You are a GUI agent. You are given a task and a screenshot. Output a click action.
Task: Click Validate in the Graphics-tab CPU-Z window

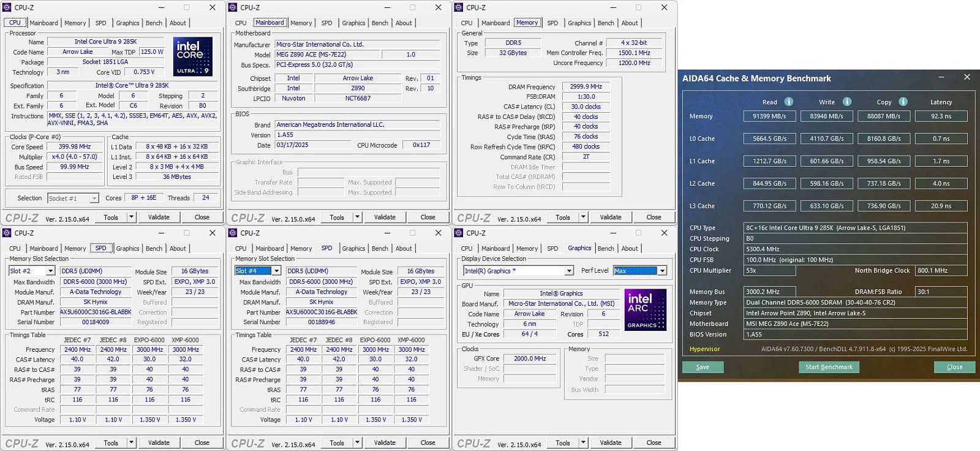pyautogui.click(x=611, y=442)
